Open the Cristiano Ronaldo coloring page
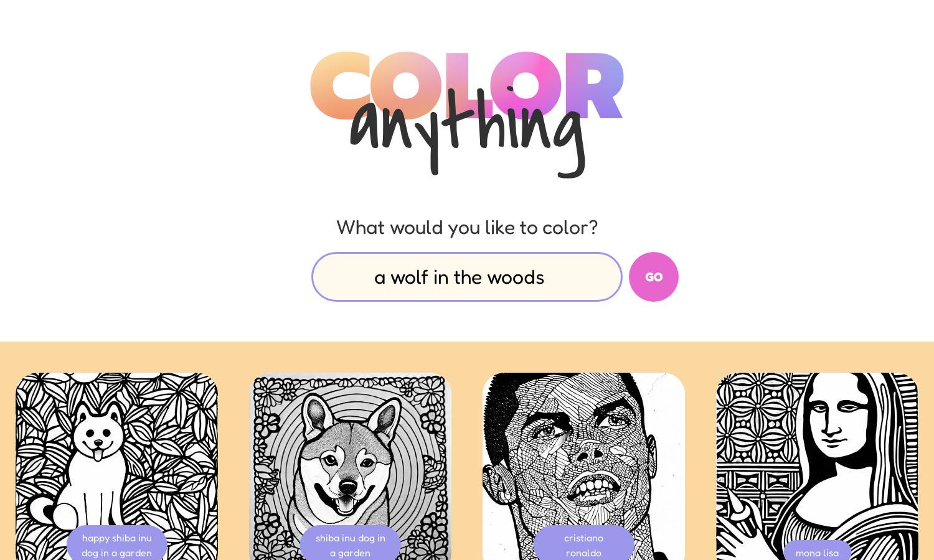This screenshot has width=934, height=560. 583,466
